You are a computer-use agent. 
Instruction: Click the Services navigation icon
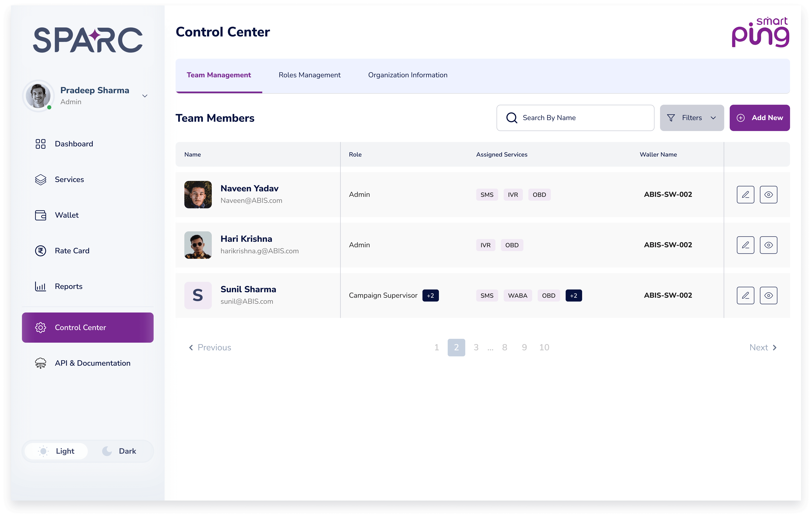coord(40,179)
